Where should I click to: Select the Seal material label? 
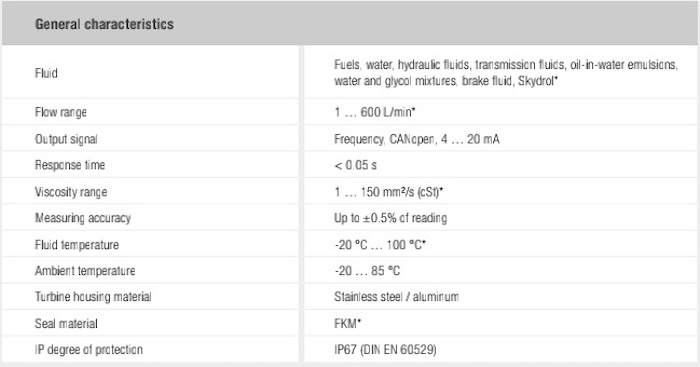tap(66, 323)
